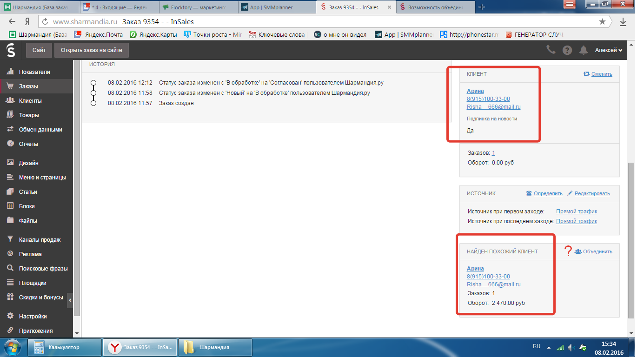
Task: Click volume icon in system tray
Action: [x=571, y=347]
